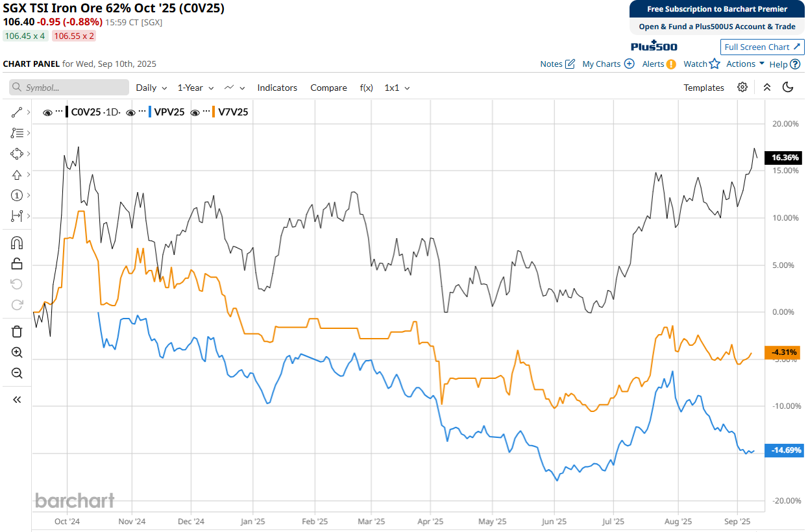Activate the magnet snap tool
This screenshot has width=808, height=532.
[17, 243]
